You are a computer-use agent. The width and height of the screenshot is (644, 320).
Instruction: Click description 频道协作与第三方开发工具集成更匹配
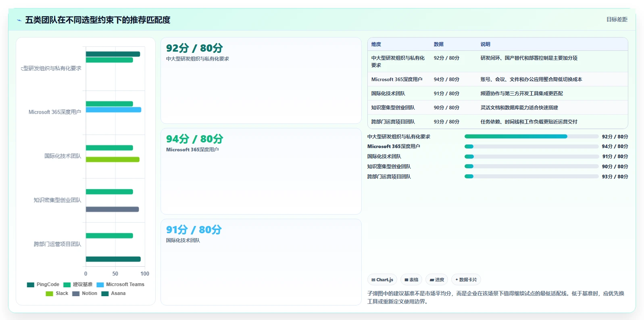tap(522, 94)
